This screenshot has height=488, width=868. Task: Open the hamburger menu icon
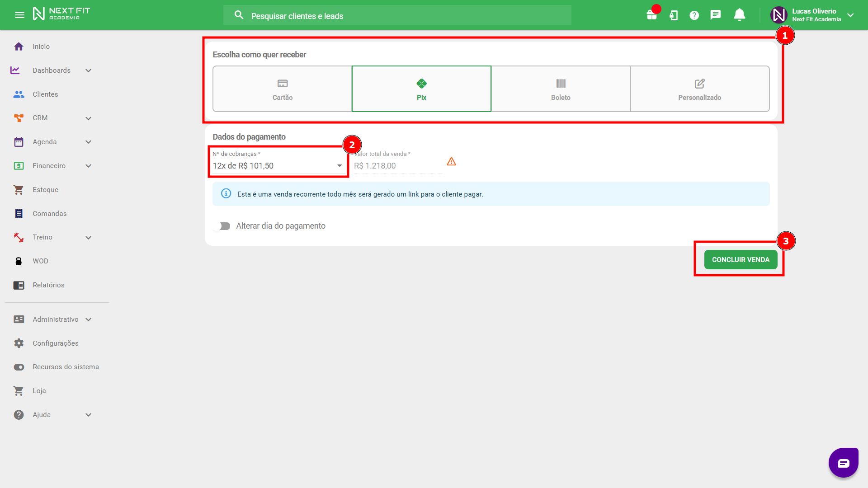click(x=19, y=15)
